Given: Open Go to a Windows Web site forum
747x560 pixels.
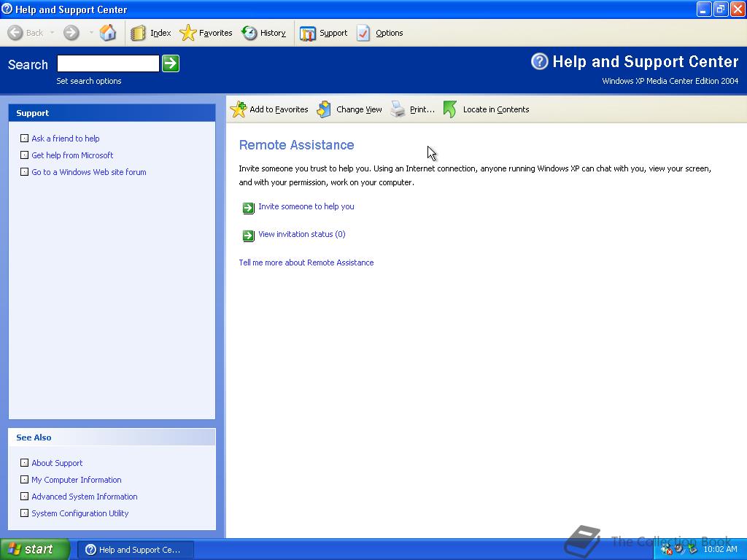Looking at the screenshot, I should coord(88,172).
